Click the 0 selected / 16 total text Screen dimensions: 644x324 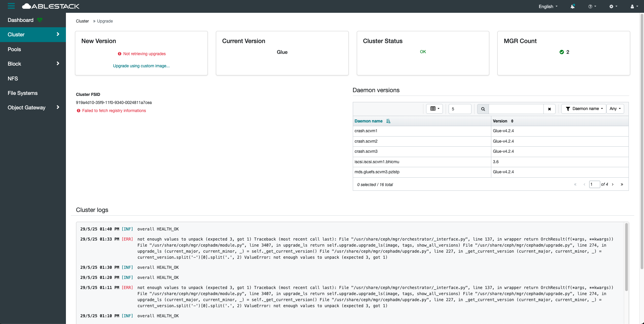(375, 185)
